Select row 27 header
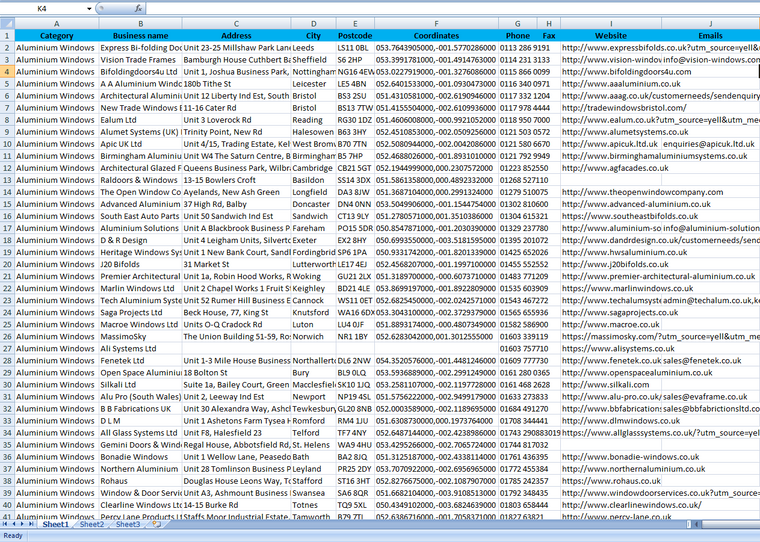 pyautogui.click(x=7, y=349)
